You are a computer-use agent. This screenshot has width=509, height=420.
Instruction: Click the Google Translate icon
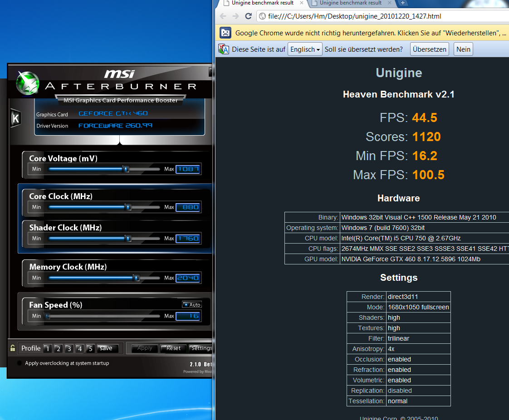223,49
